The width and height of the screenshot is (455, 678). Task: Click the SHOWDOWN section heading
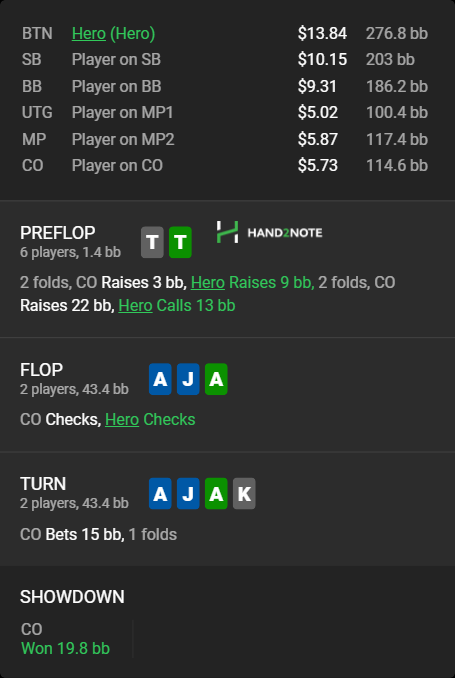[72, 597]
